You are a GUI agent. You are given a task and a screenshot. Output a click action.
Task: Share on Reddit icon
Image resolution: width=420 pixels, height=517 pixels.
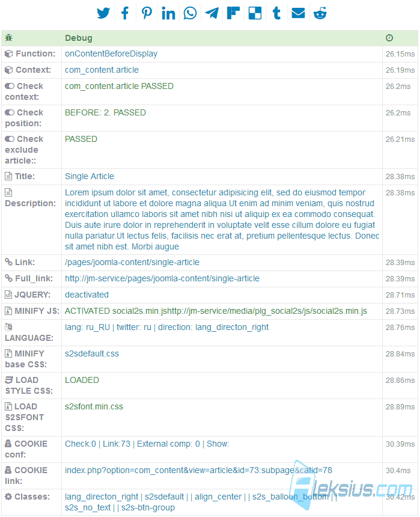(320, 13)
